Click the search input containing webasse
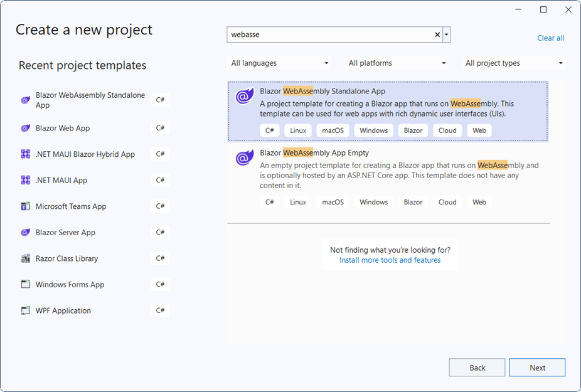This screenshot has width=581, height=392. click(x=326, y=34)
